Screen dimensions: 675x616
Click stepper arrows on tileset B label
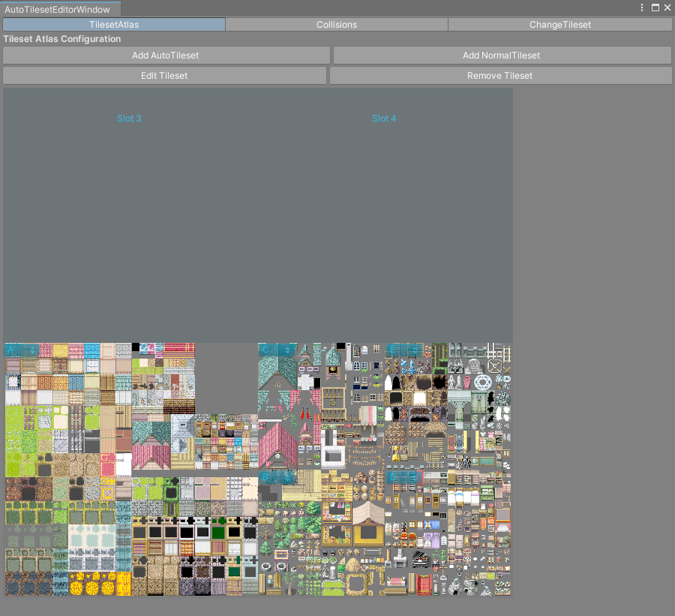(x=287, y=477)
